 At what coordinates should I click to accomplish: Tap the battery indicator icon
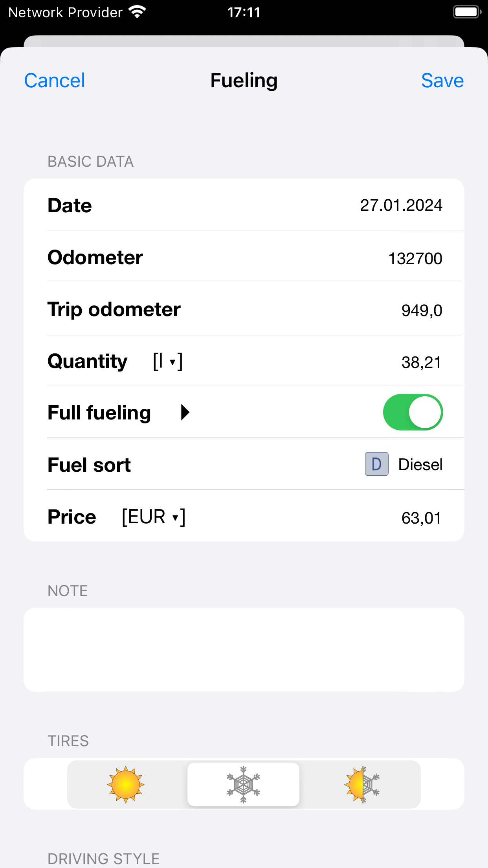(x=467, y=12)
